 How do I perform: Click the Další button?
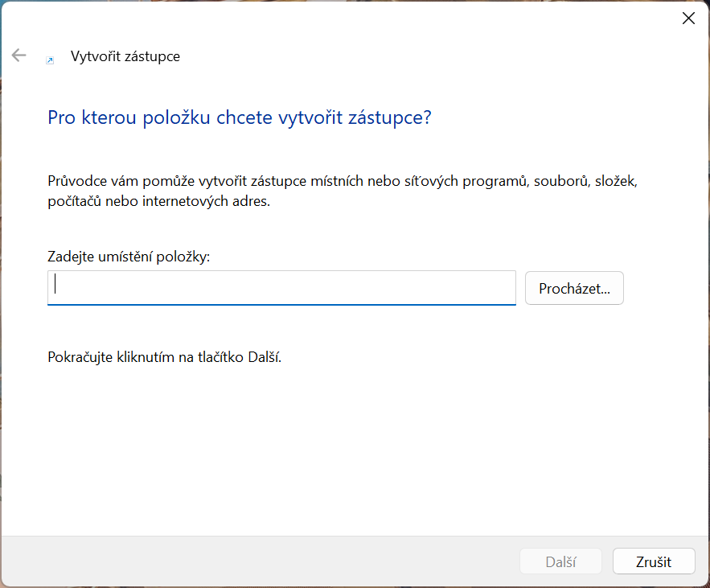560,561
